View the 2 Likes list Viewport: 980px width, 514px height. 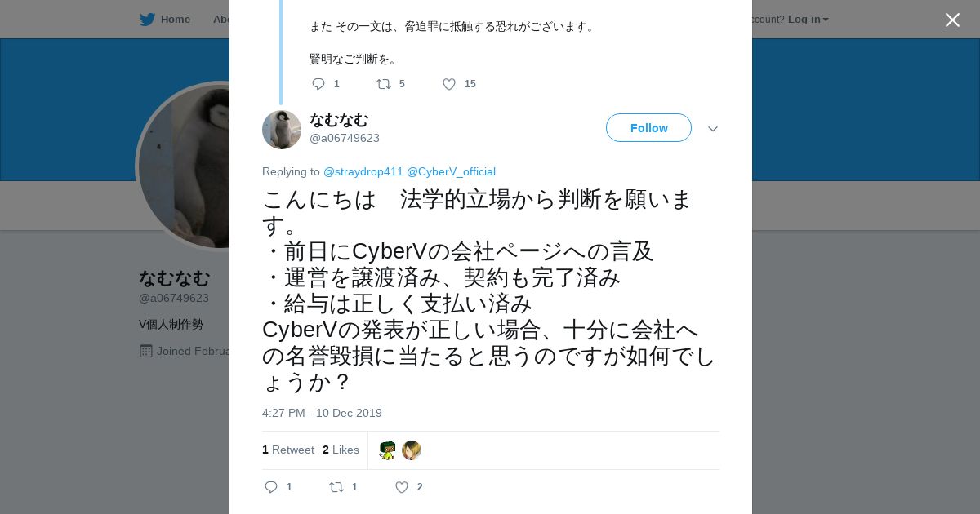[x=341, y=450]
